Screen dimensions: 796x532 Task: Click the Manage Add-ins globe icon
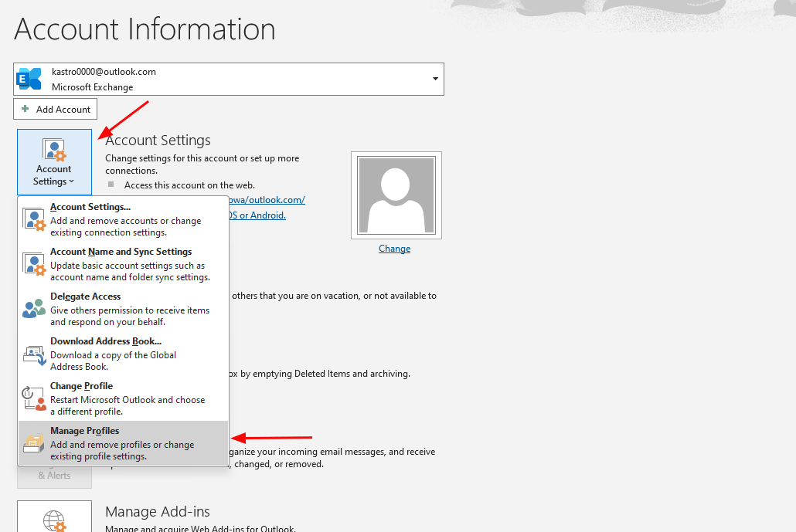(54, 519)
